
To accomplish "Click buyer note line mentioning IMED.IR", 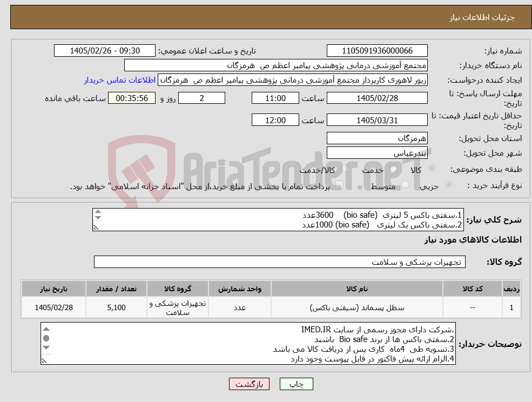I will click(378, 330).
